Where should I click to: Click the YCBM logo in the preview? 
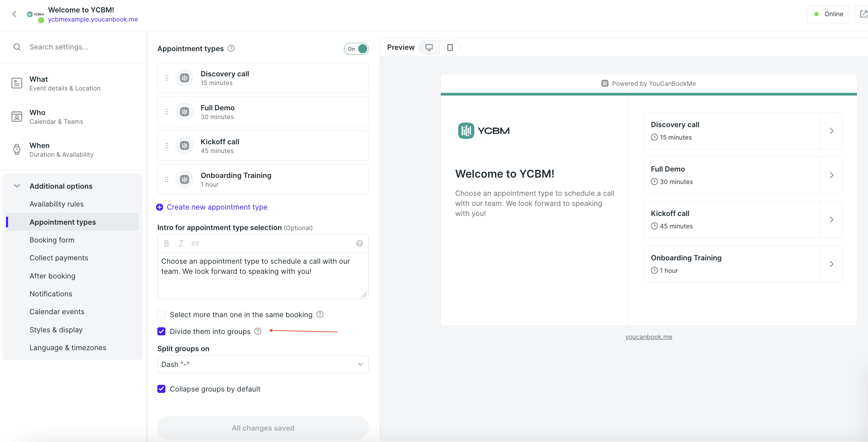point(483,131)
